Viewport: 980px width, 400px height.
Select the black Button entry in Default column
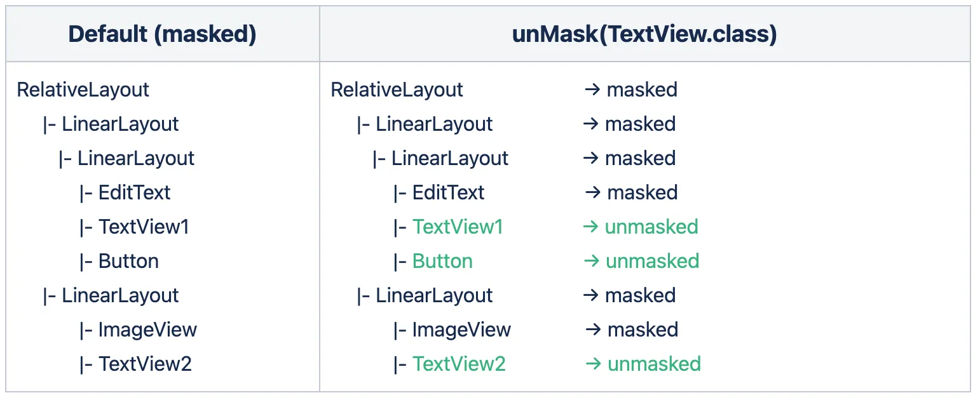click(128, 261)
